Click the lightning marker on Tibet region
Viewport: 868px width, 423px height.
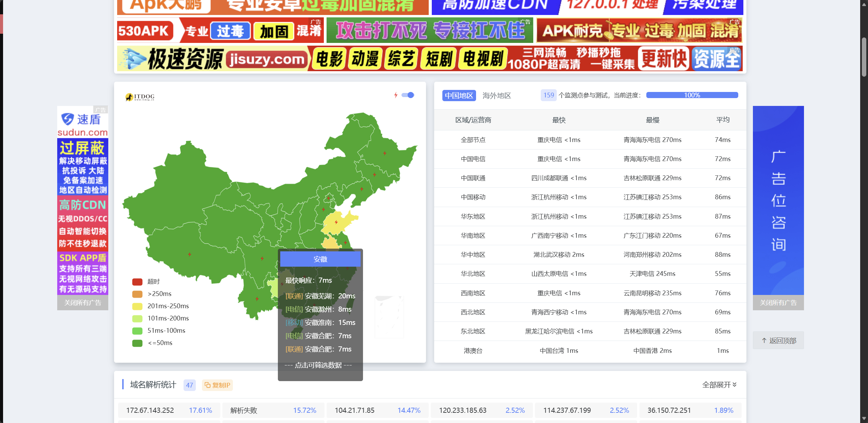pyautogui.click(x=190, y=254)
